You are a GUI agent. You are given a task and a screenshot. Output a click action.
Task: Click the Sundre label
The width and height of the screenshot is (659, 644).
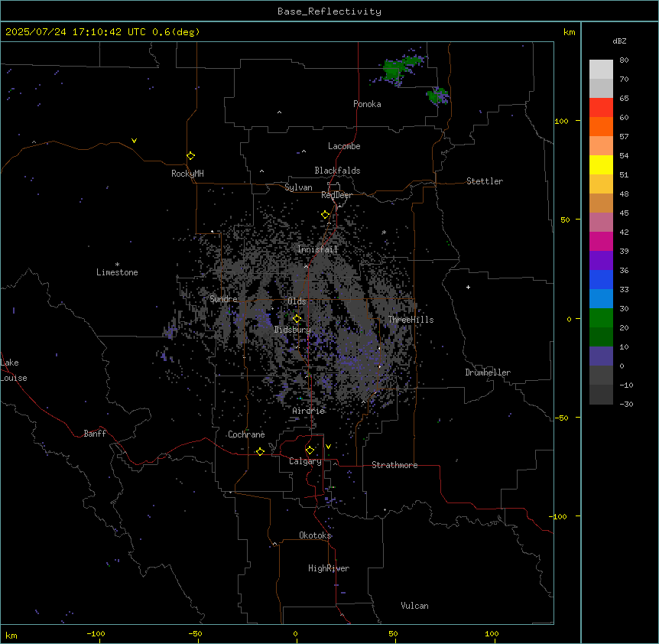(223, 299)
